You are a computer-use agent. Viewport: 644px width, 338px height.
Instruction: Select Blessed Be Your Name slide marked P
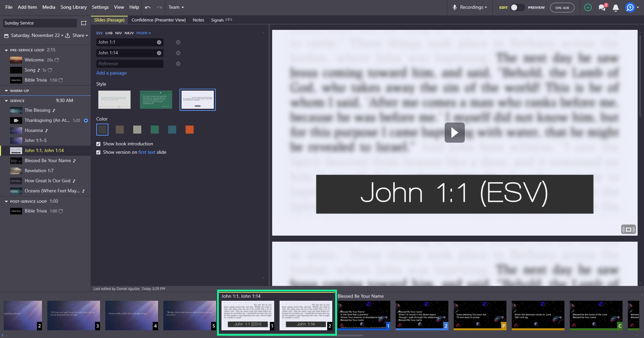pos(480,316)
